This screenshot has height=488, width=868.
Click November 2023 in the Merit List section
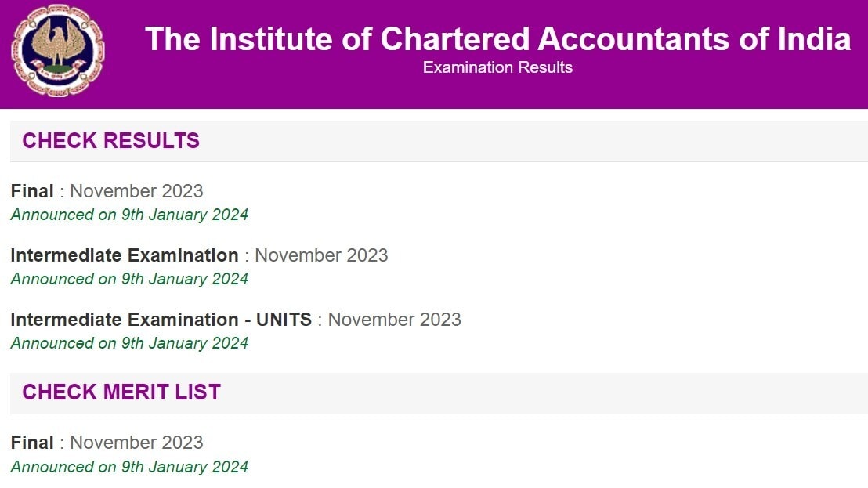[x=136, y=443]
